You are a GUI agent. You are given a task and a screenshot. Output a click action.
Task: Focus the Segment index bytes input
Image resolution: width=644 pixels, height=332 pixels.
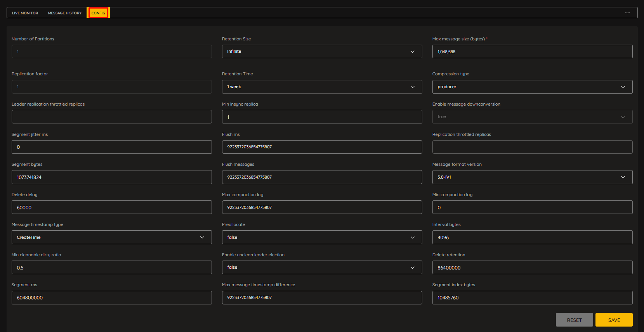click(532, 297)
